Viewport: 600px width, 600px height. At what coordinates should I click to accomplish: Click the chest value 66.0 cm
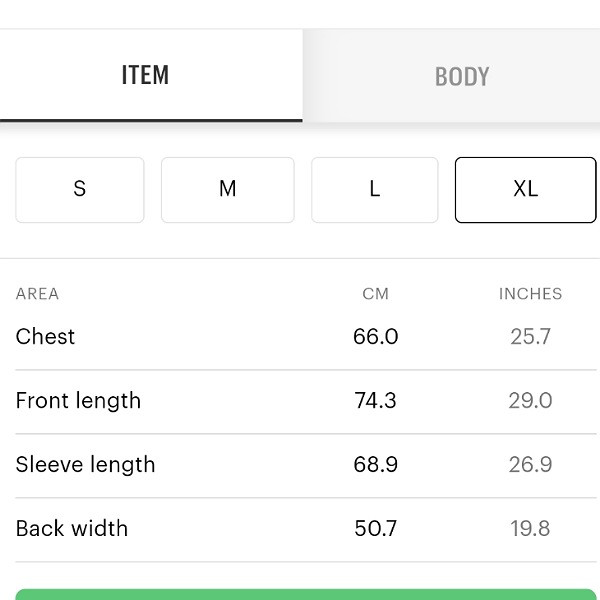click(x=376, y=337)
